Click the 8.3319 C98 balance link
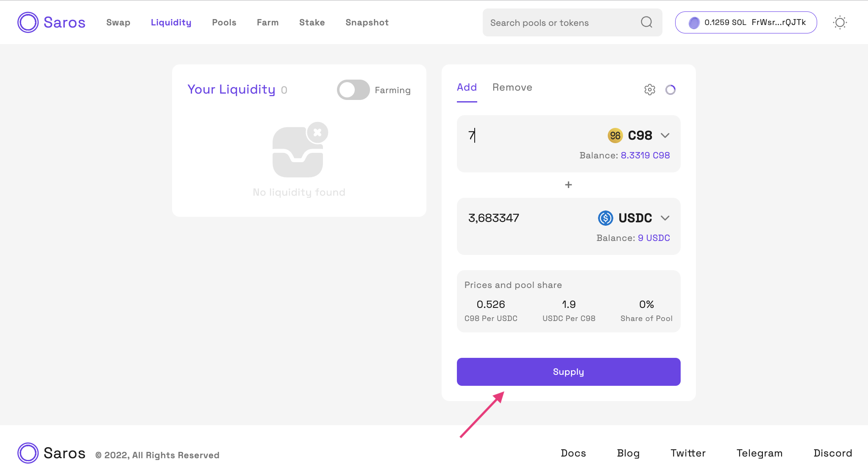Screen dimensions: 868x476 pyautogui.click(x=645, y=155)
